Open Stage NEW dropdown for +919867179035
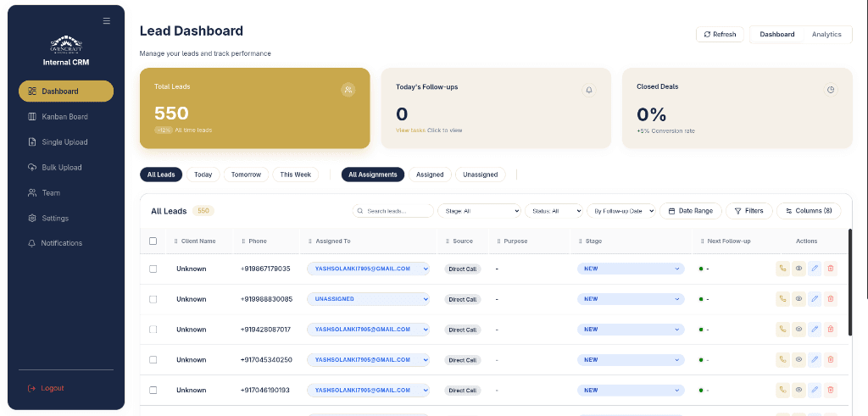 631,269
